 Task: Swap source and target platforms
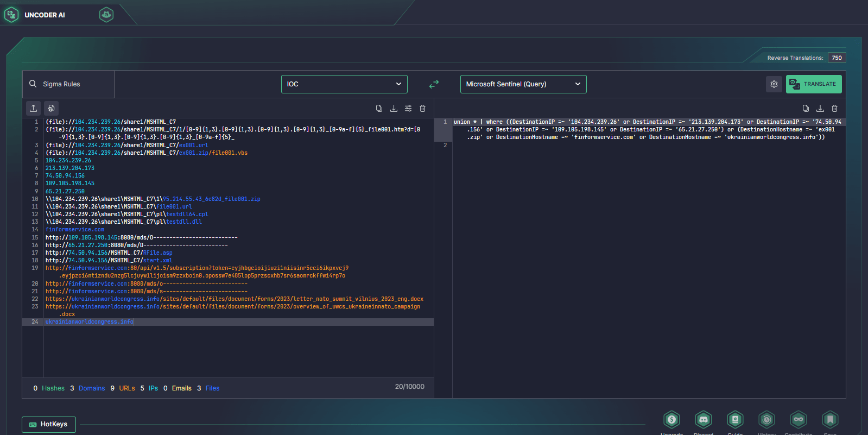point(434,84)
